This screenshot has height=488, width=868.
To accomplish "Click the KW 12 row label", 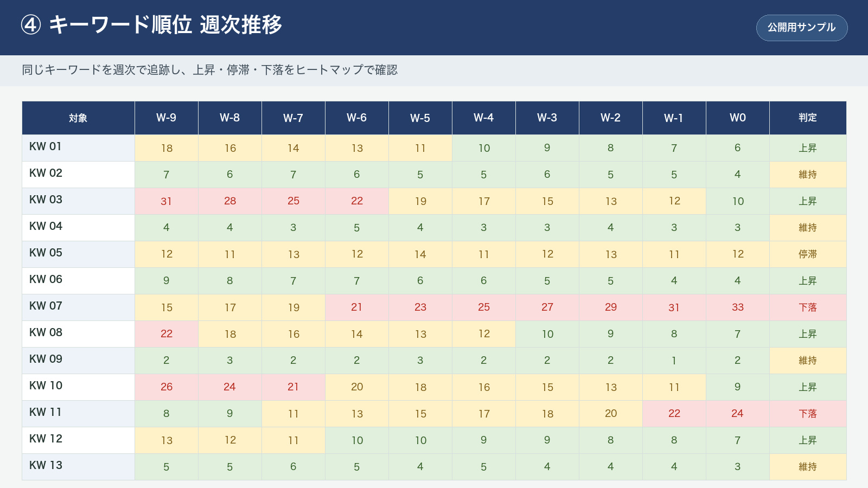I will point(78,440).
